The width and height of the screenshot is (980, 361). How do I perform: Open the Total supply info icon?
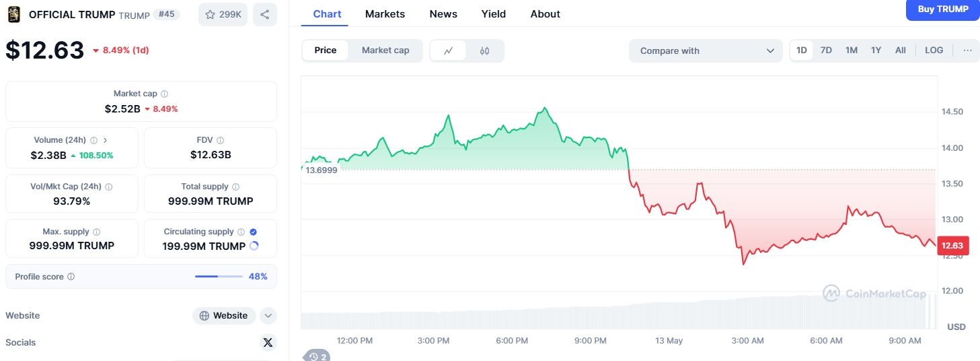(235, 187)
